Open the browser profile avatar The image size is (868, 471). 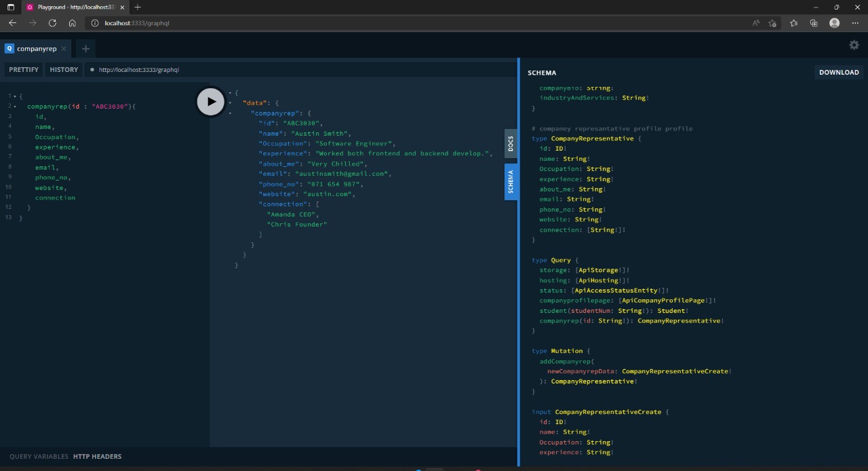click(834, 23)
